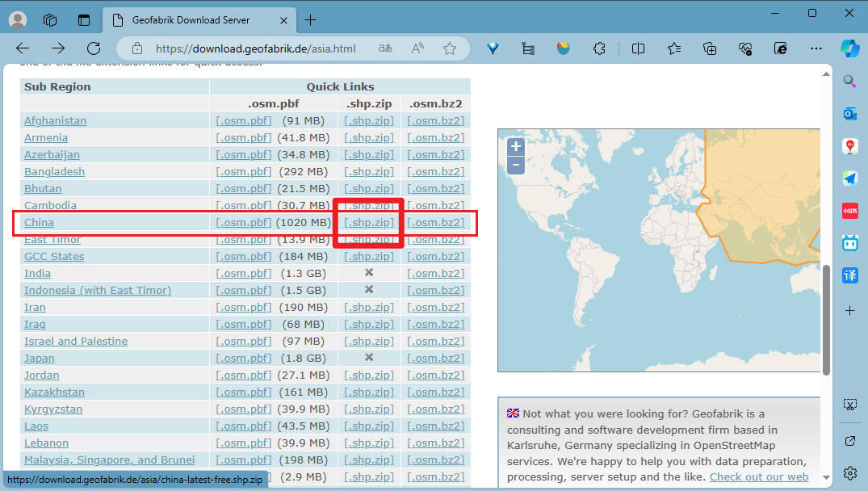Open the GCC States link
The height and width of the screenshot is (491, 868).
(54, 256)
